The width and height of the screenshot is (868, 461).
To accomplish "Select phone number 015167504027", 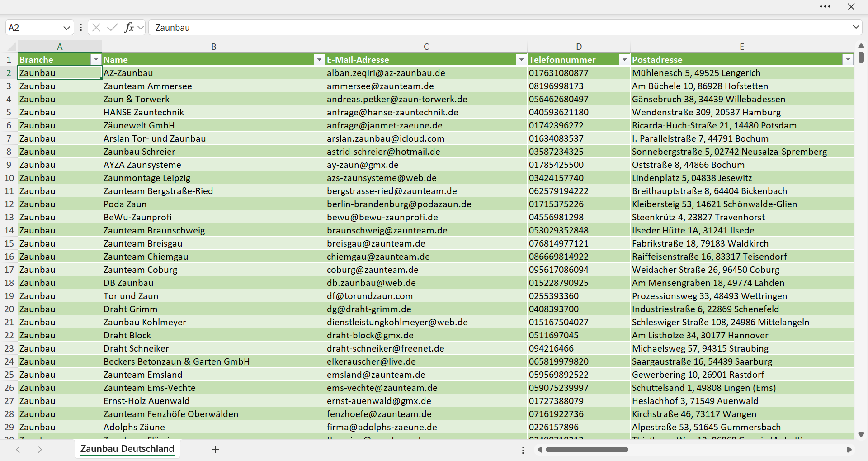I will coord(579,322).
